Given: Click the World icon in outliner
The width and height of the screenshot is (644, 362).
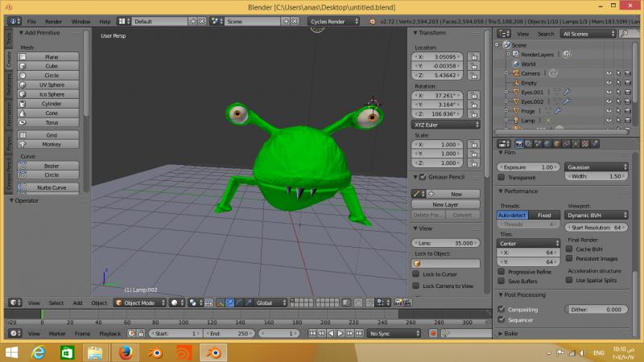Looking at the screenshot, I should [514, 64].
